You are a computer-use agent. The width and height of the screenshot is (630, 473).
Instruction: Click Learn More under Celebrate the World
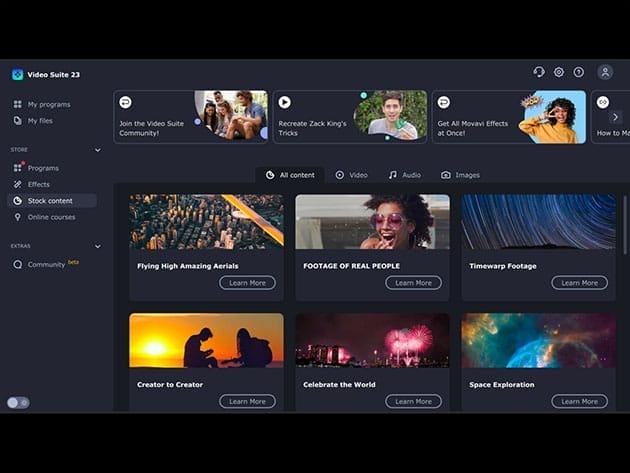coord(413,401)
